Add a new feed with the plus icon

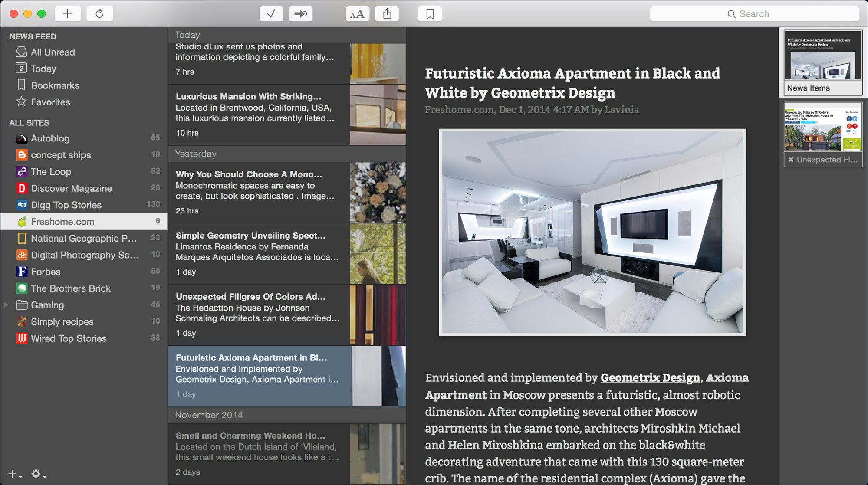(x=12, y=474)
